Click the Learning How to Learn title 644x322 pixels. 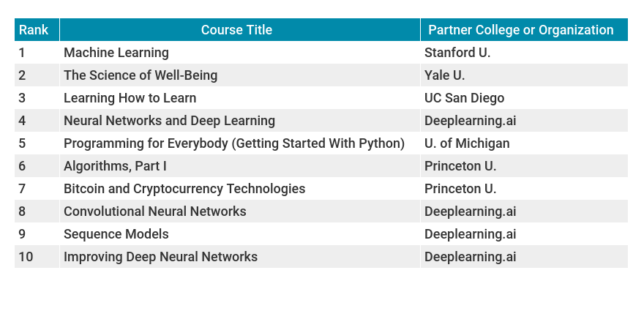click(130, 98)
